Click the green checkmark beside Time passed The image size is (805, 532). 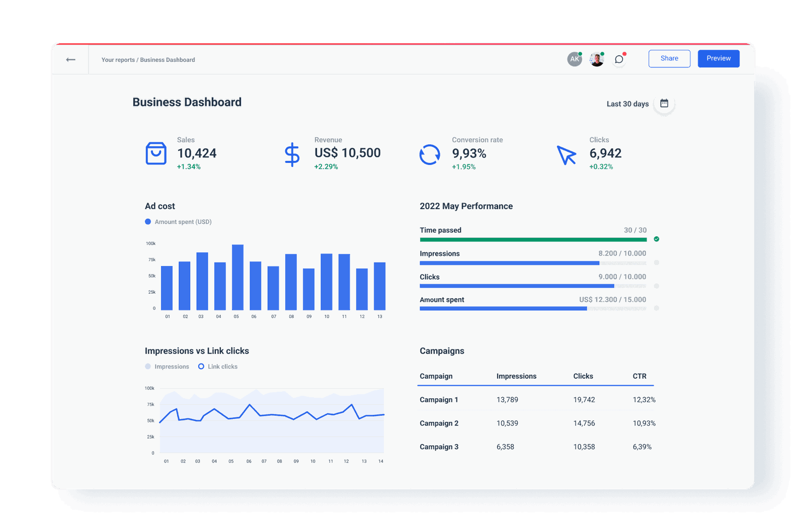point(656,239)
